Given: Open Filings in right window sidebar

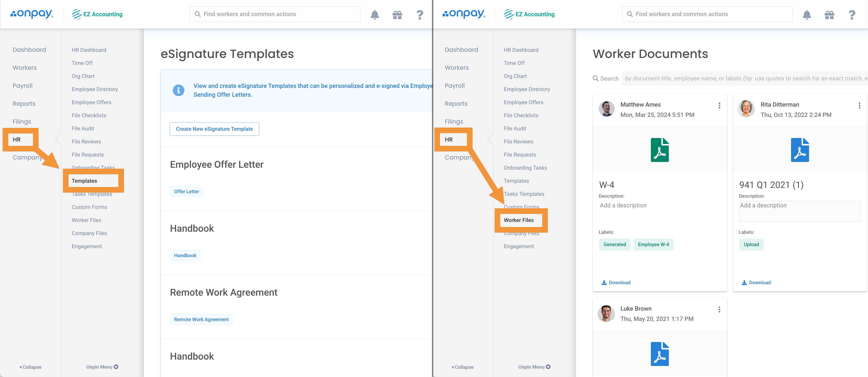Looking at the screenshot, I should pos(453,122).
